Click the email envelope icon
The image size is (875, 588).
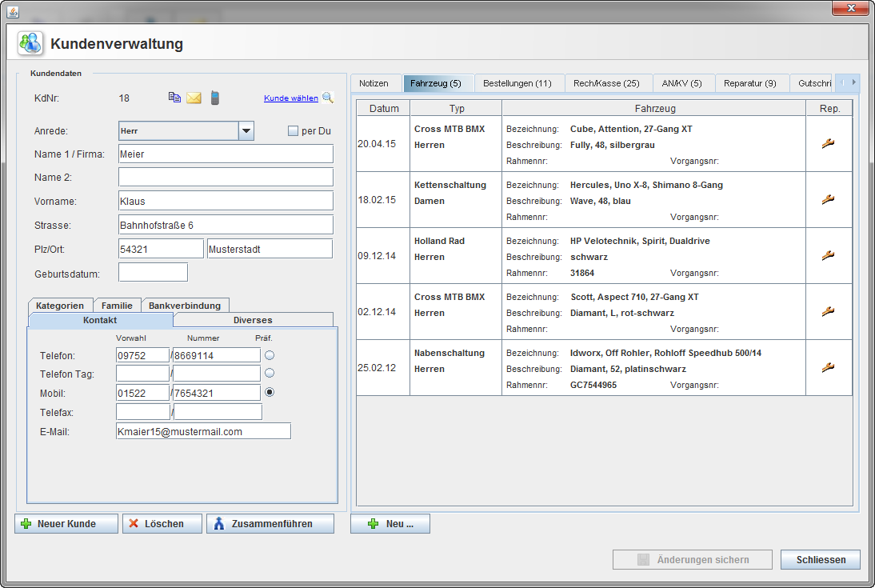click(x=194, y=98)
